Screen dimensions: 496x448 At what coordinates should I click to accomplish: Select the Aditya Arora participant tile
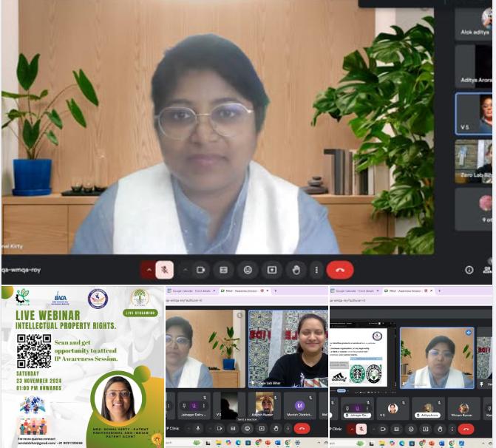point(474,67)
